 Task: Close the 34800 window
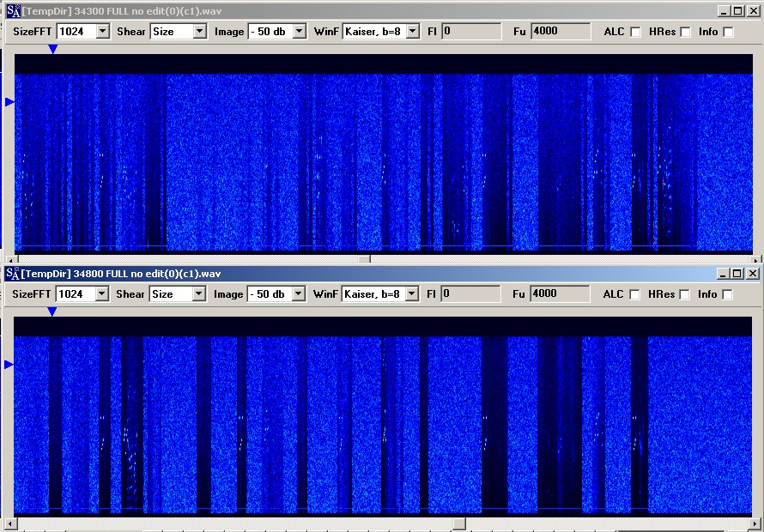753,274
